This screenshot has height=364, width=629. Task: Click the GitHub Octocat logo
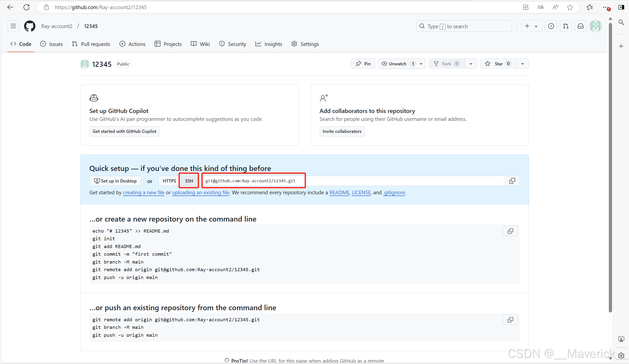[29, 26]
